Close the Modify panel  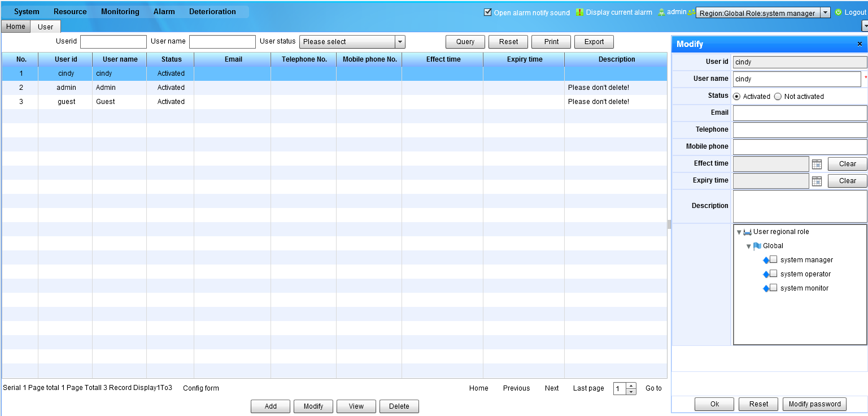(x=860, y=44)
